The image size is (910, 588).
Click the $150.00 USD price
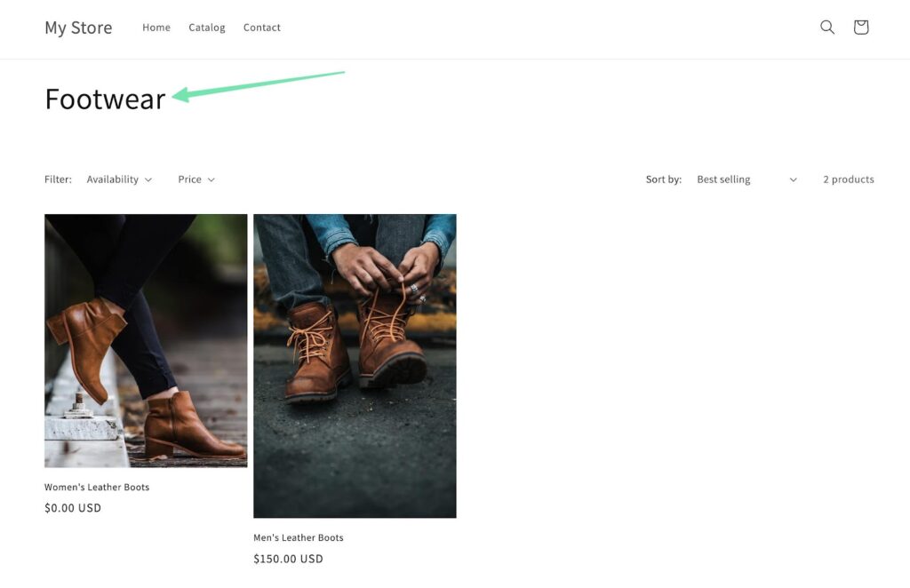pos(288,559)
